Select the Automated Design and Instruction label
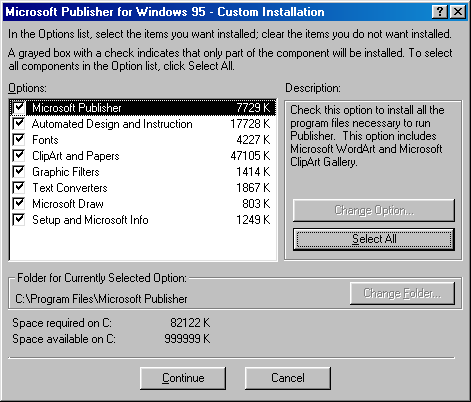This screenshot has width=471, height=402. (x=112, y=124)
